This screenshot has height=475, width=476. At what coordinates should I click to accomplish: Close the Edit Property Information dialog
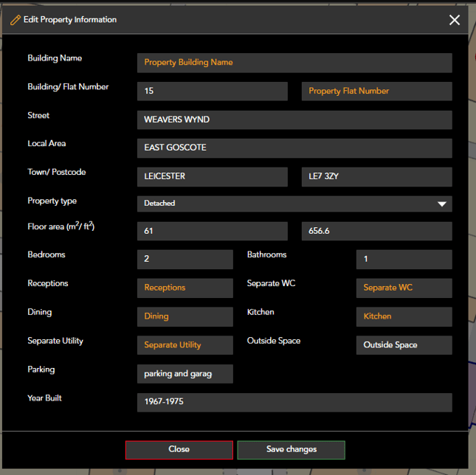[x=455, y=20]
